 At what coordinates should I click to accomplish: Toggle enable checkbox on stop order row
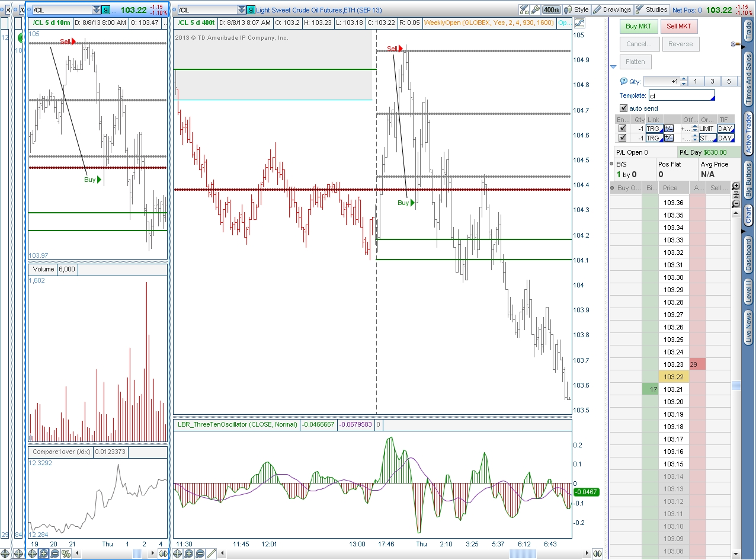click(x=622, y=138)
